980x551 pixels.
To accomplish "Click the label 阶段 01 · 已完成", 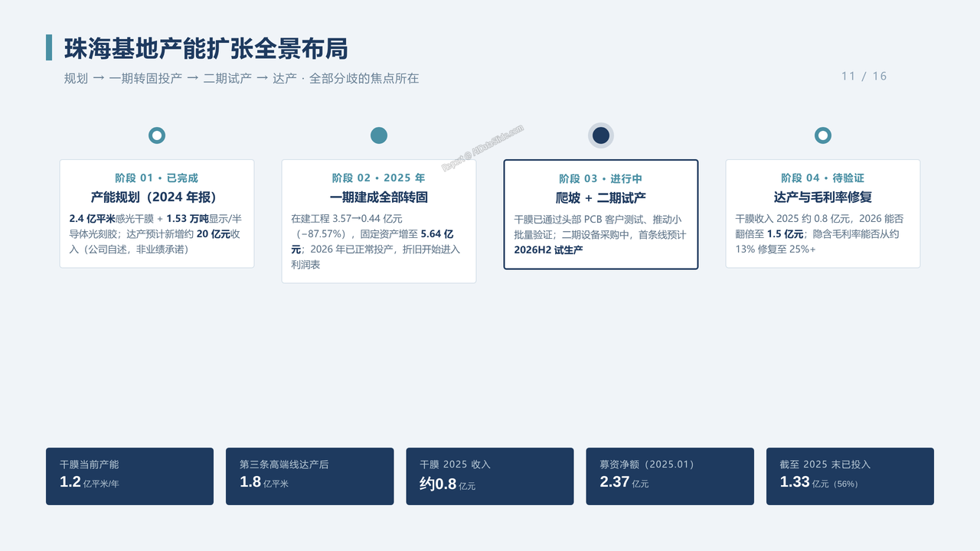I will 157,178.
